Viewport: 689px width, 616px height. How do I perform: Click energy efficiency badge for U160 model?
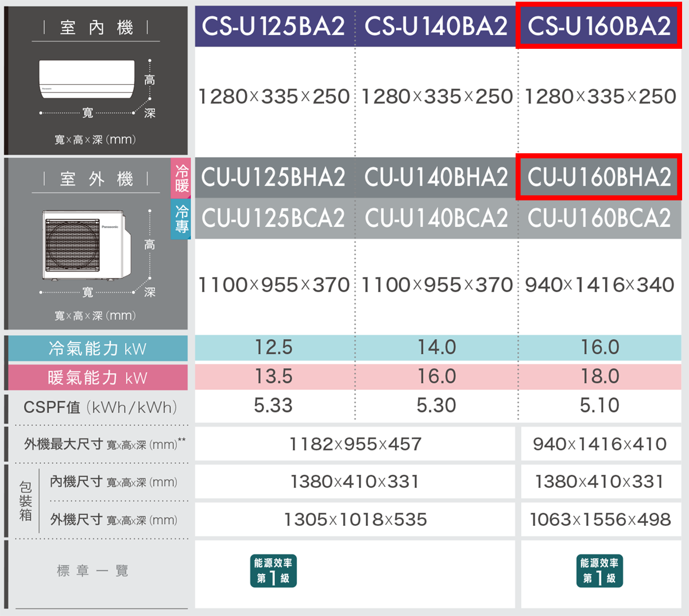[599, 571]
